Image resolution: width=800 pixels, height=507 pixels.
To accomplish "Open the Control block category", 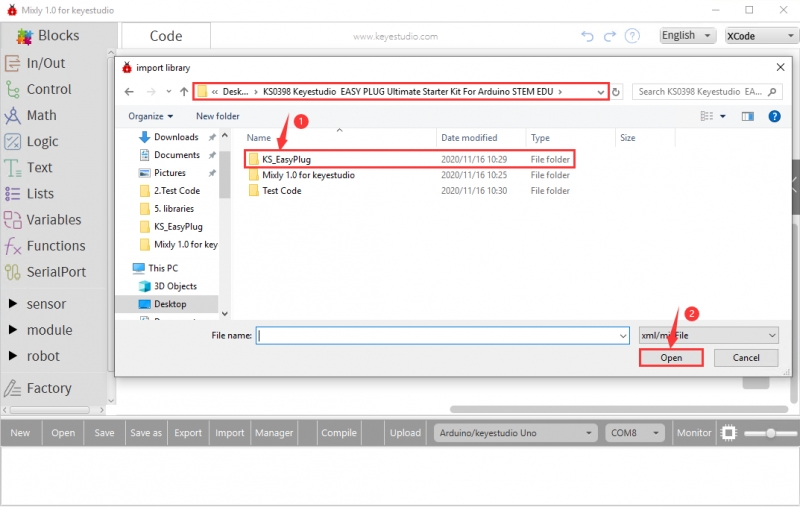I will click(x=39, y=89).
